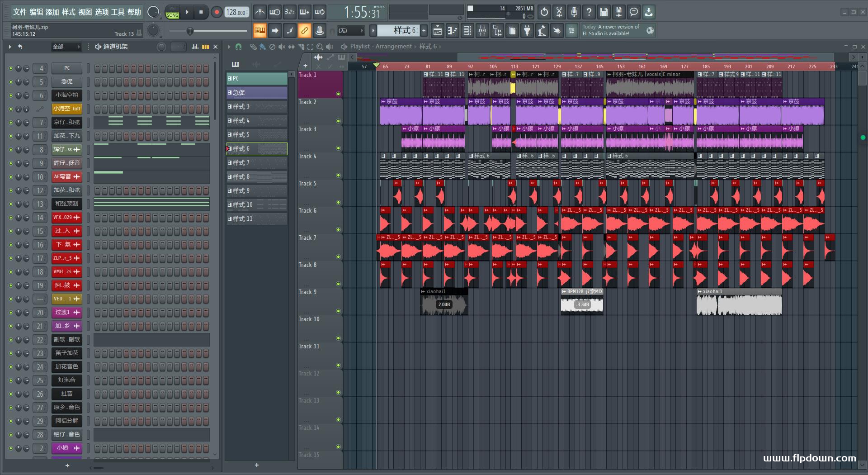This screenshot has width=868, height=475.
Task: Click the microphone one-click recording icon
Action: tap(574, 12)
